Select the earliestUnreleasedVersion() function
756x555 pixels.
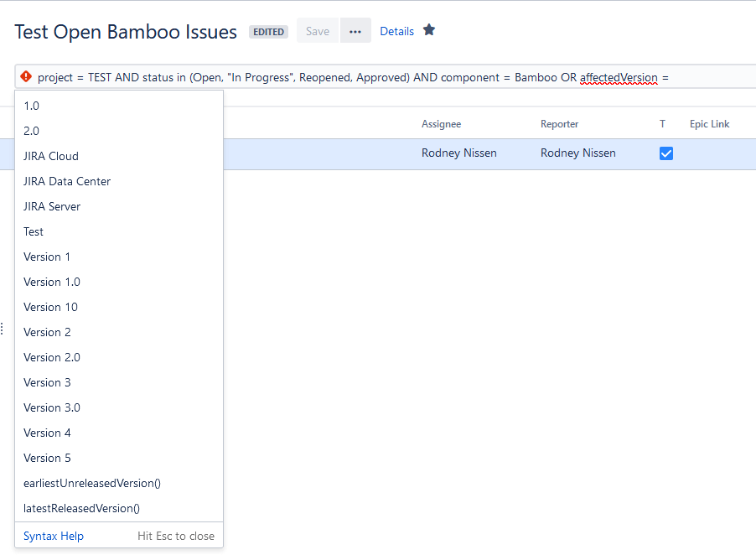92,483
